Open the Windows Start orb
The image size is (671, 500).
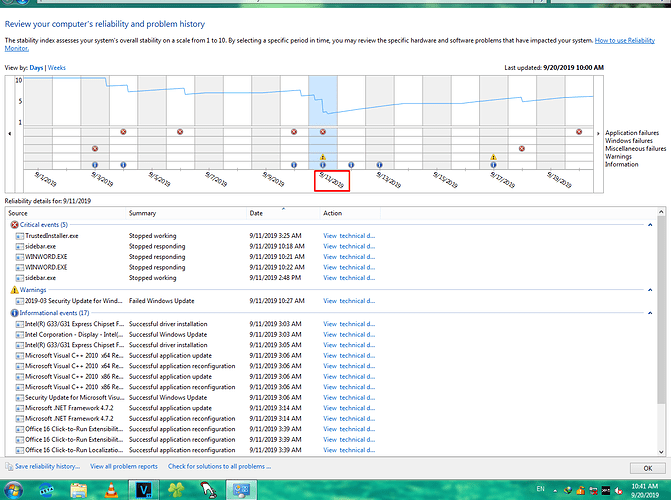[x=14, y=490]
